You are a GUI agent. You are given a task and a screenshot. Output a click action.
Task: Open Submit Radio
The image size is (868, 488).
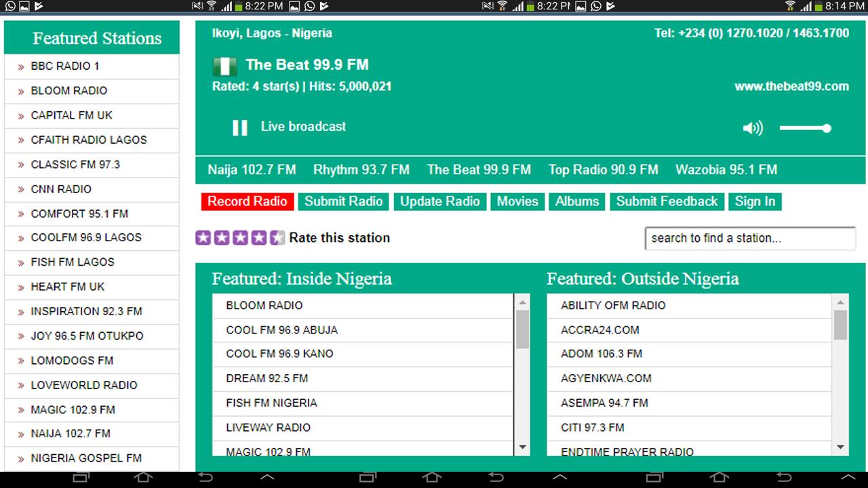coord(344,201)
